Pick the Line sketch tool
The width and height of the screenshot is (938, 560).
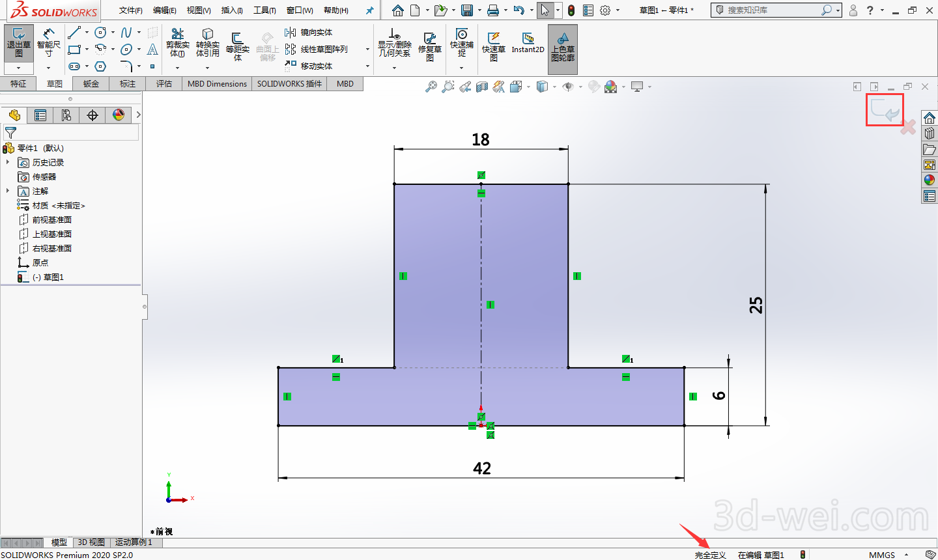(x=74, y=33)
